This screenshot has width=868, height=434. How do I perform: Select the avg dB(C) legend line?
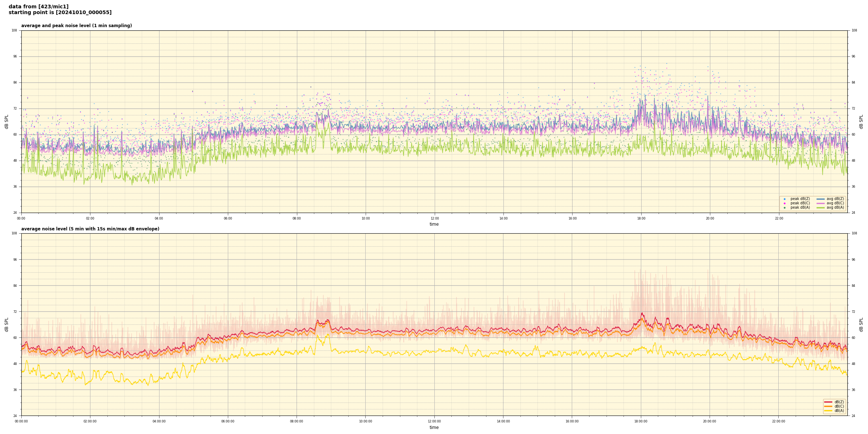(820, 203)
